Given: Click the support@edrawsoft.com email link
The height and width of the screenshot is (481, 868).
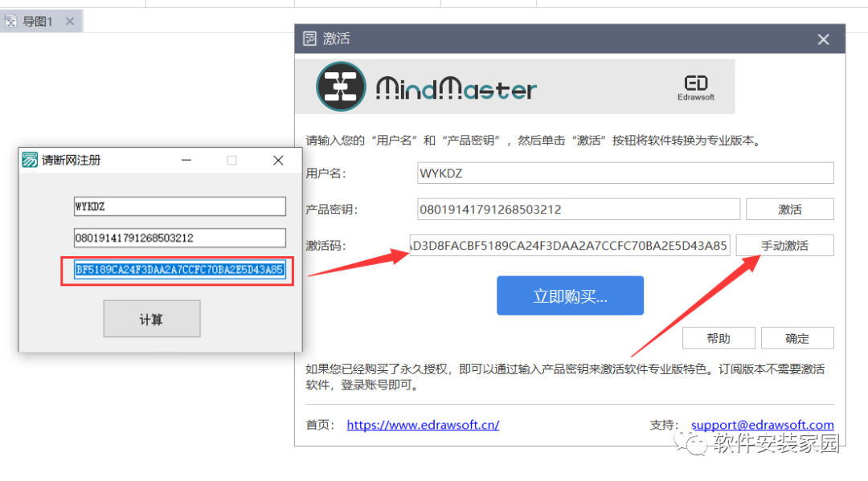Looking at the screenshot, I should click(762, 425).
